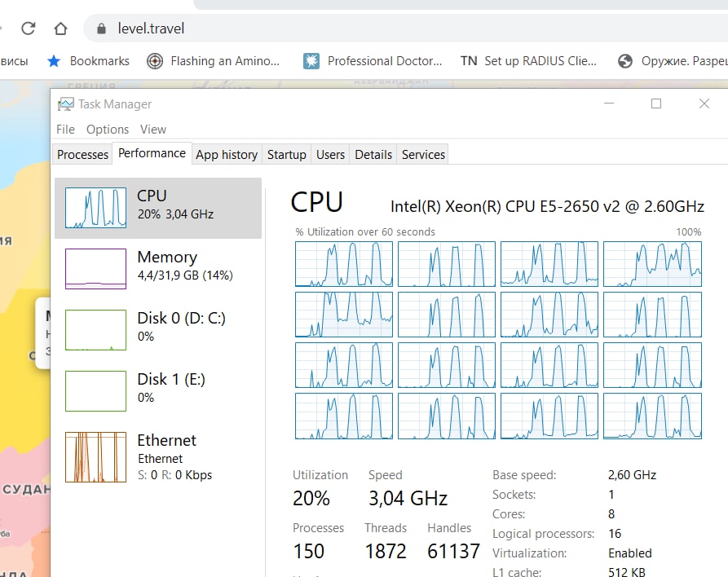The image size is (728, 577).
Task: Click the Cores label
Action: [509, 514]
